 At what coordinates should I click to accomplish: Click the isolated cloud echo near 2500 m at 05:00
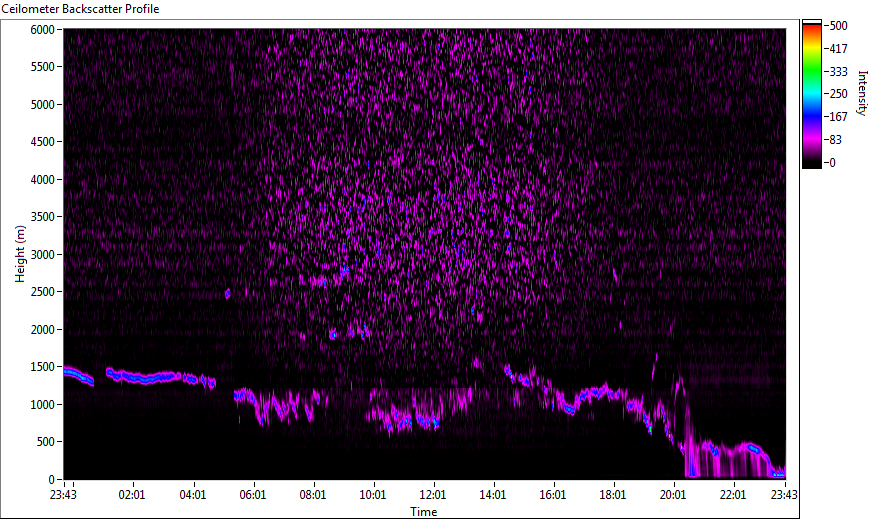coord(227,293)
